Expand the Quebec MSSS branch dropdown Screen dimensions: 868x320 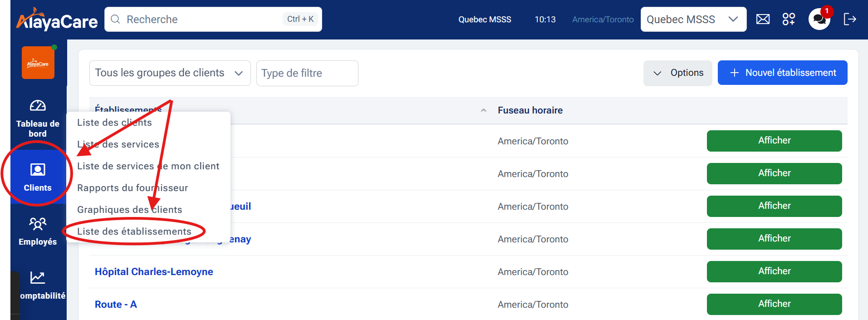693,20
